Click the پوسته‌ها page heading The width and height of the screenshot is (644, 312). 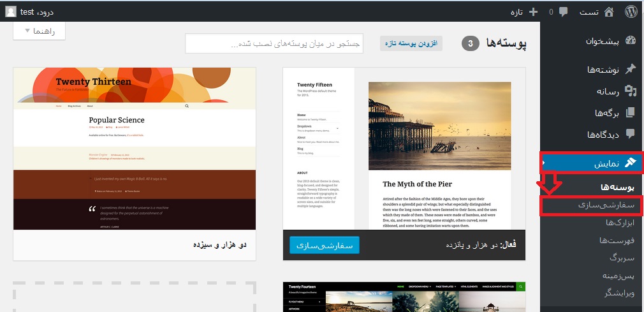click(506, 43)
